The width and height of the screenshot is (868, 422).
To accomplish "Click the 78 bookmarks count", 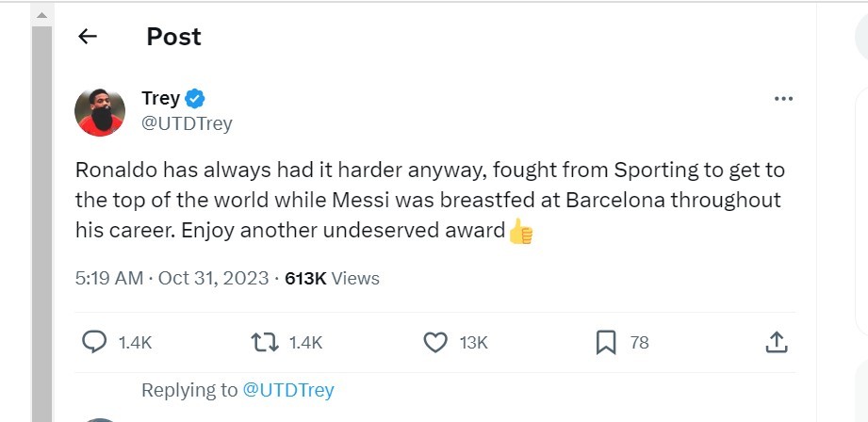I will [639, 343].
